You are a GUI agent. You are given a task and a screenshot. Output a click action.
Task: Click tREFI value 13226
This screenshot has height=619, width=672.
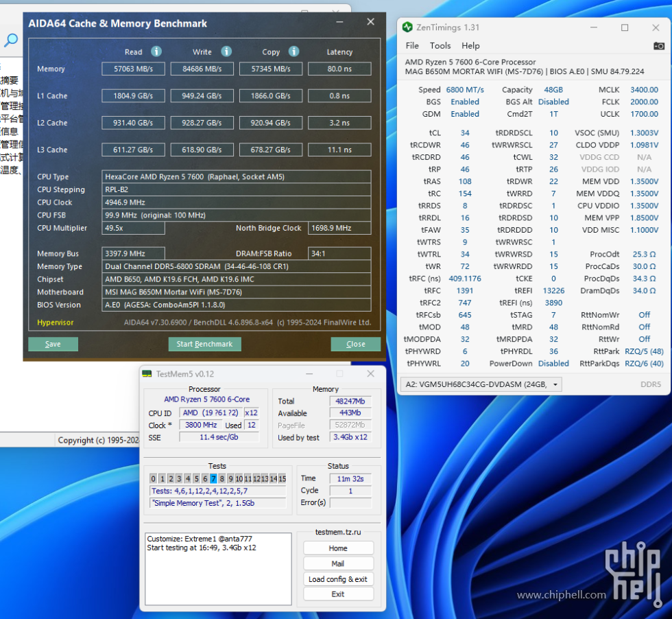pos(553,290)
